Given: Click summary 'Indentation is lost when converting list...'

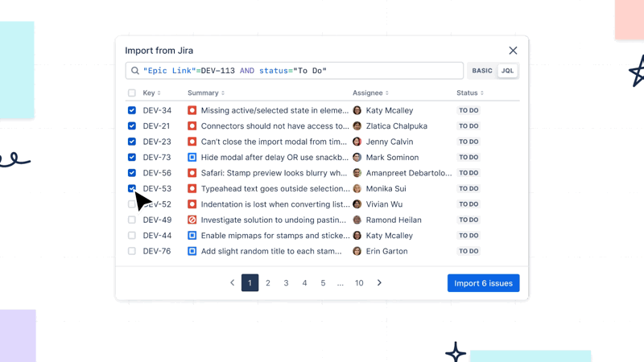Looking at the screenshot, I should (275, 204).
